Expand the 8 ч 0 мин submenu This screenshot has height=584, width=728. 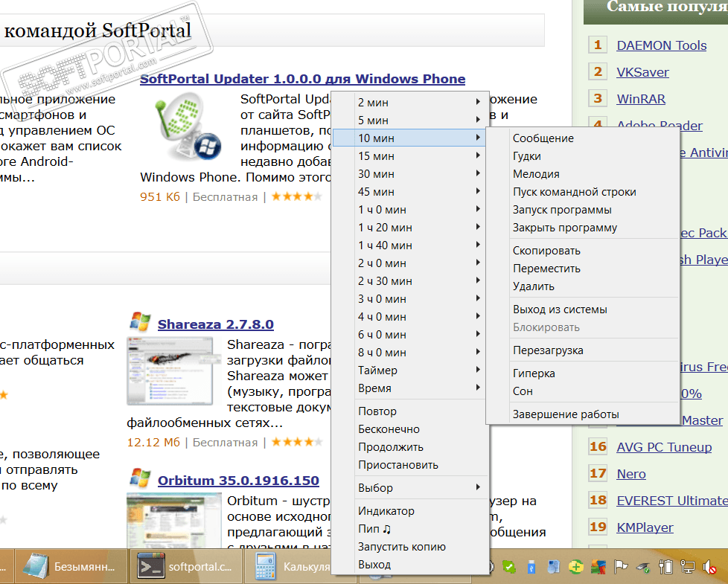[409, 353]
